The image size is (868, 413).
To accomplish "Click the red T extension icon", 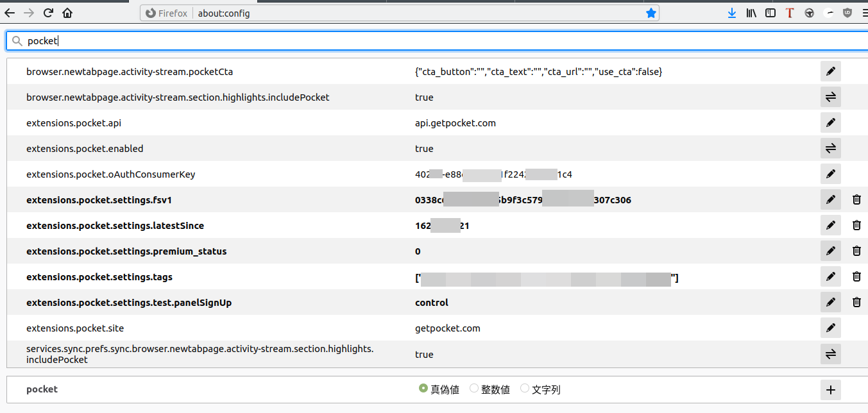I will pos(790,13).
